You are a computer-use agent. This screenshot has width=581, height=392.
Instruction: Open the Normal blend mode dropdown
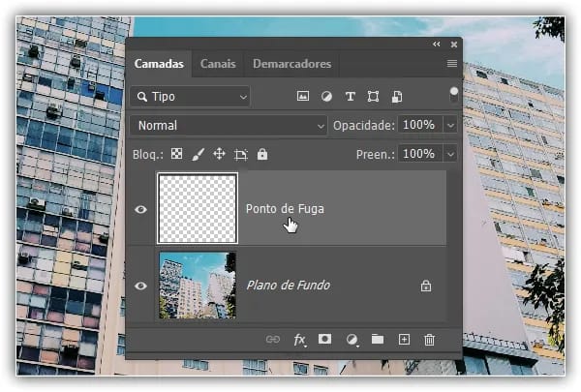click(229, 125)
